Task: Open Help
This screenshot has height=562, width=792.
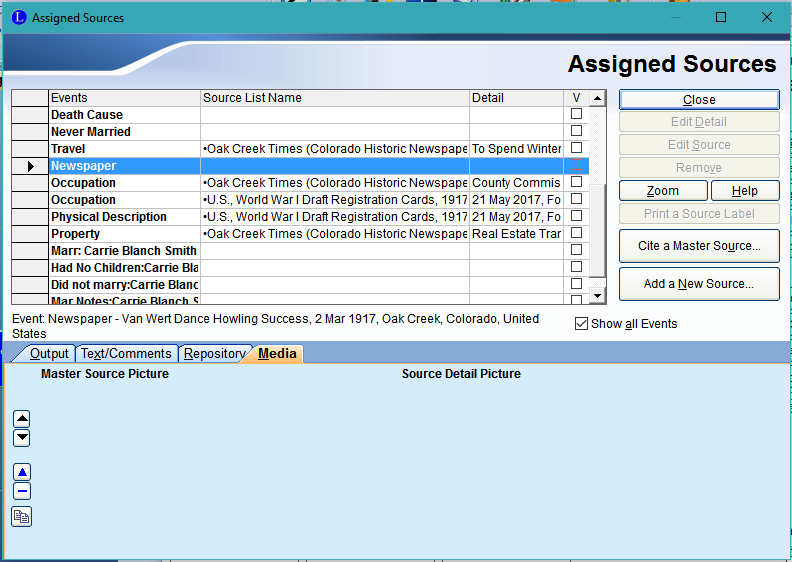Action: coord(745,191)
